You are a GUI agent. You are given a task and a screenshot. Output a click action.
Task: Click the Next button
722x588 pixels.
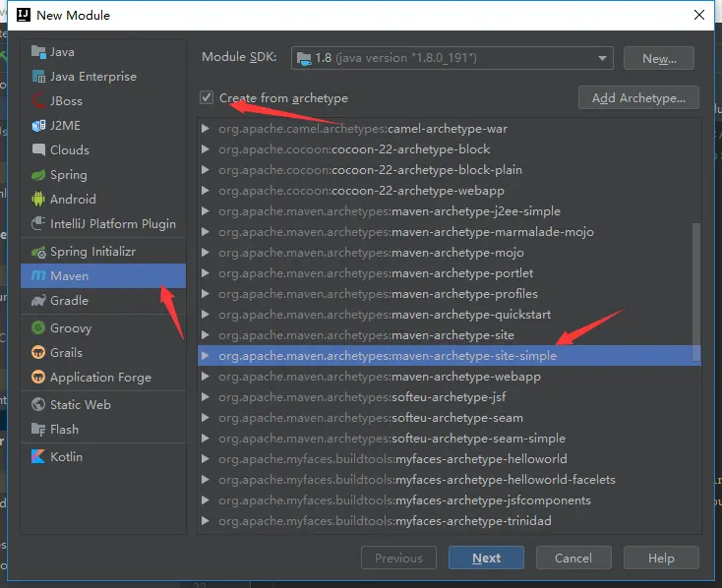pos(486,558)
